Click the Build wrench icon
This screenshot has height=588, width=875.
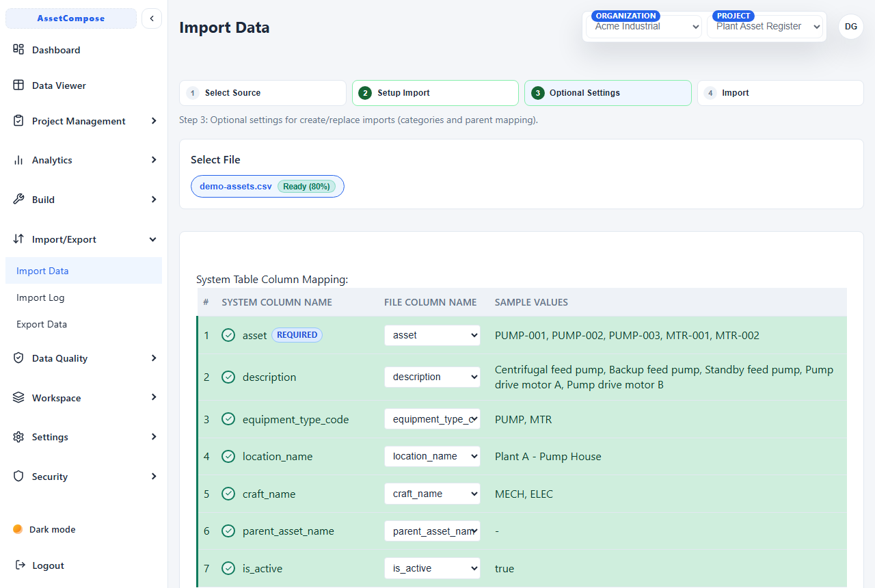(18, 200)
